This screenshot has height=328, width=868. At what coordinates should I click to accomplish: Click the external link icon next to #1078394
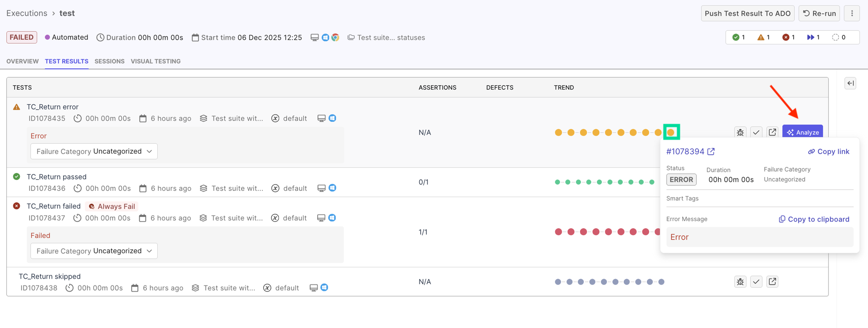pyautogui.click(x=711, y=152)
